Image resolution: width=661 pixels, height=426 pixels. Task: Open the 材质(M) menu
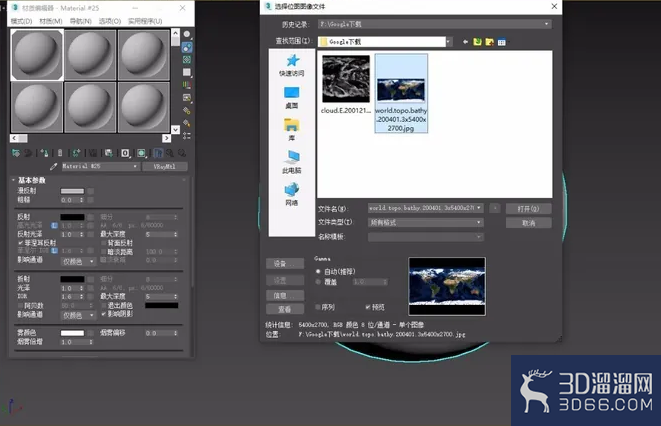[x=51, y=21]
